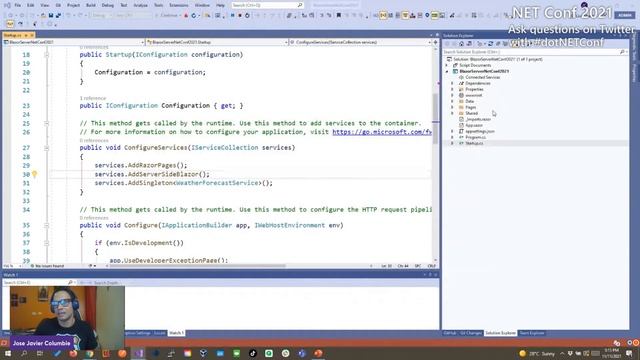640x360 pixels.
Task: Click the Continue debugging button
Action: (x=168, y=15)
